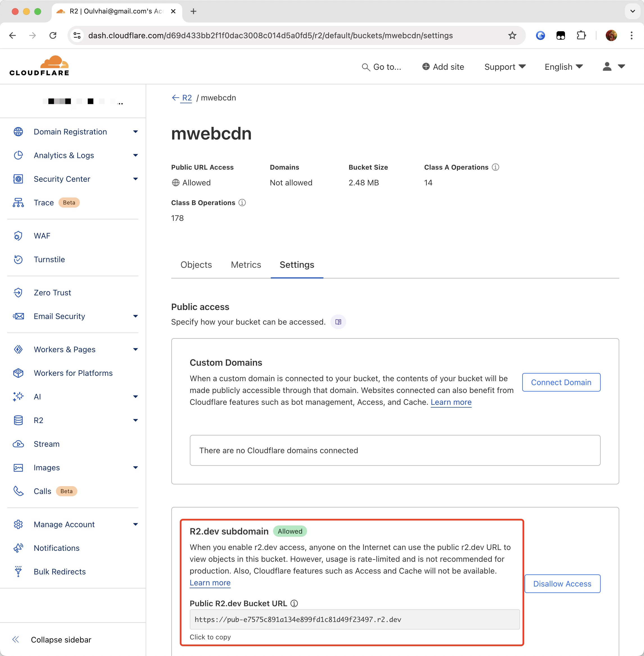Bookmark this page with star icon
Image resolution: width=644 pixels, height=656 pixels.
(512, 35)
